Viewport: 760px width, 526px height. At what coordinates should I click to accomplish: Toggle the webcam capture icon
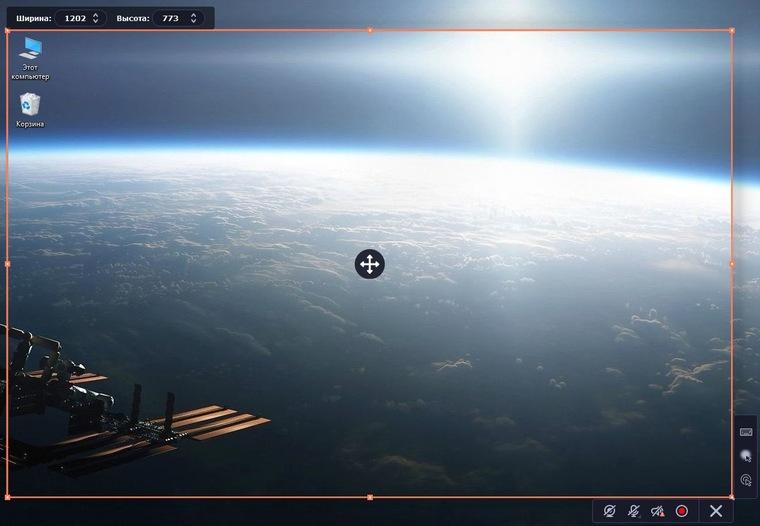click(610, 511)
